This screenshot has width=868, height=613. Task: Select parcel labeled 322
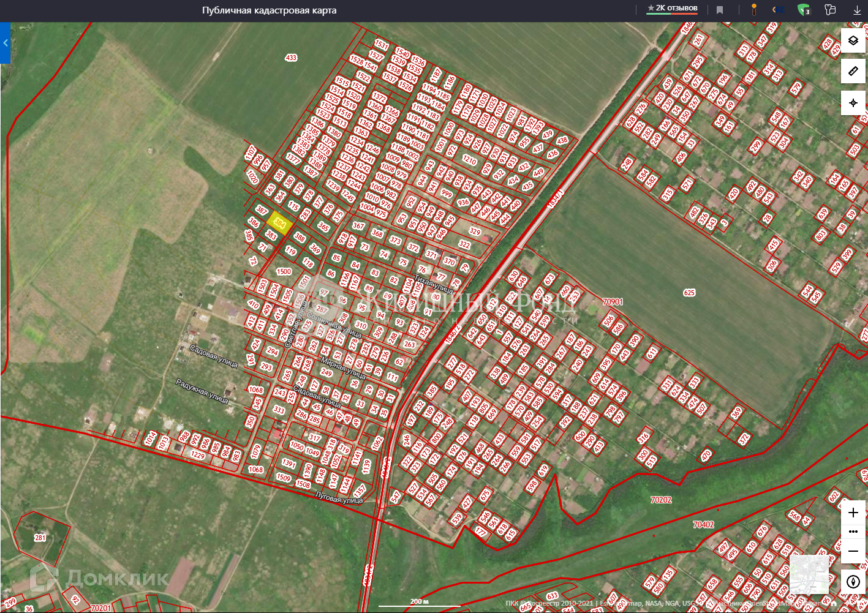point(464,244)
